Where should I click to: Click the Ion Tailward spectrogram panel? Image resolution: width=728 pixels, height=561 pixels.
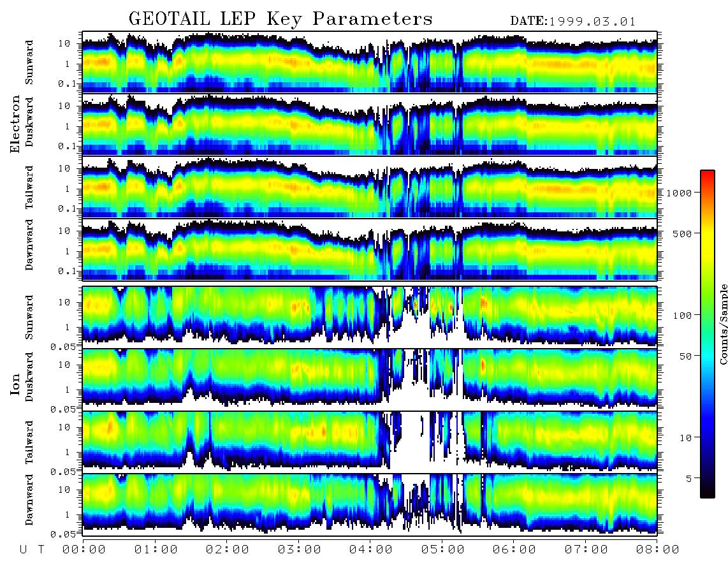pos(370,442)
